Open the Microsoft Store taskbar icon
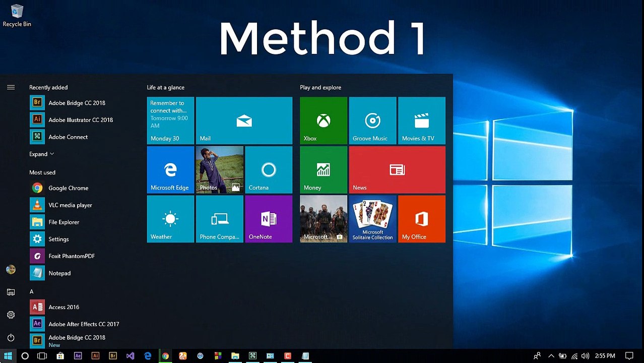The height and width of the screenshot is (363, 644). coord(60,356)
